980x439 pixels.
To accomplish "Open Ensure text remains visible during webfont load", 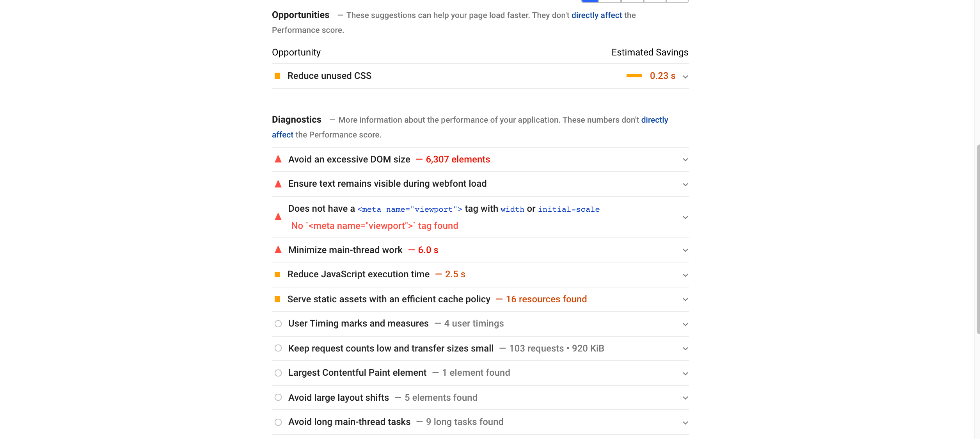I will click(387, 184).
